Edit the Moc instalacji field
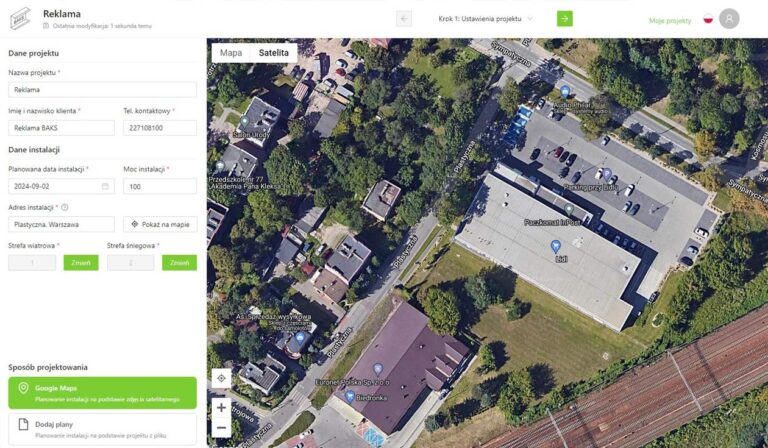Viewport: 768px width, 448px height. 160,186
